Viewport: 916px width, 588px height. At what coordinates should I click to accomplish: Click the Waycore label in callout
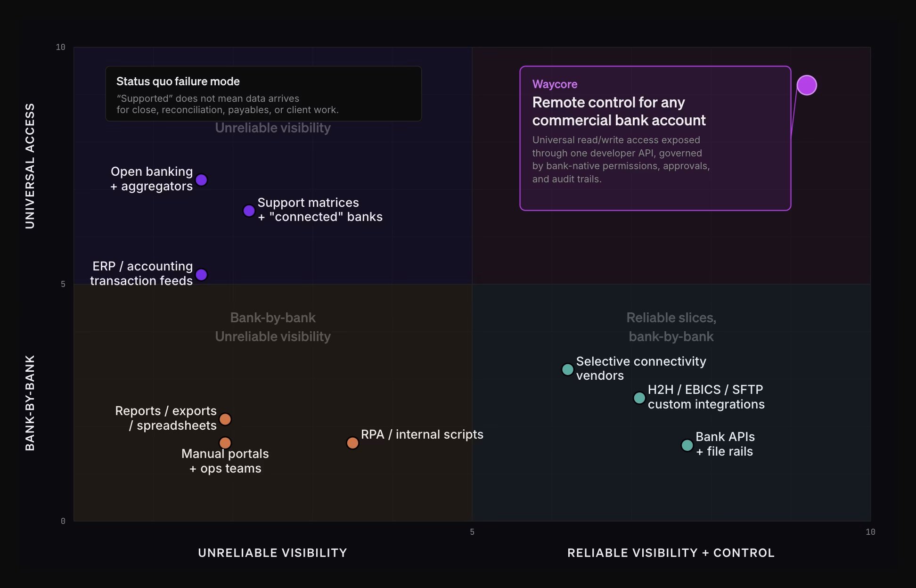[x=555, y=84]
